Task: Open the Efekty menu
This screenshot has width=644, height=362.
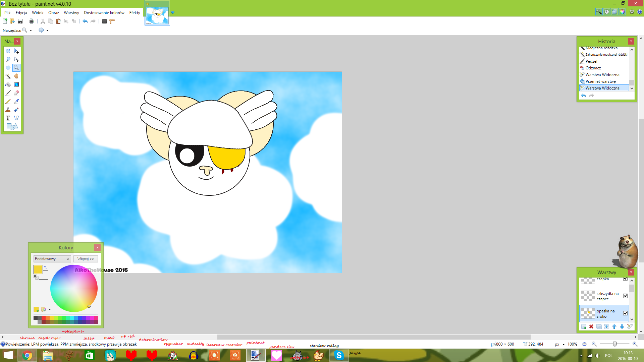Action: coord(135,13)
